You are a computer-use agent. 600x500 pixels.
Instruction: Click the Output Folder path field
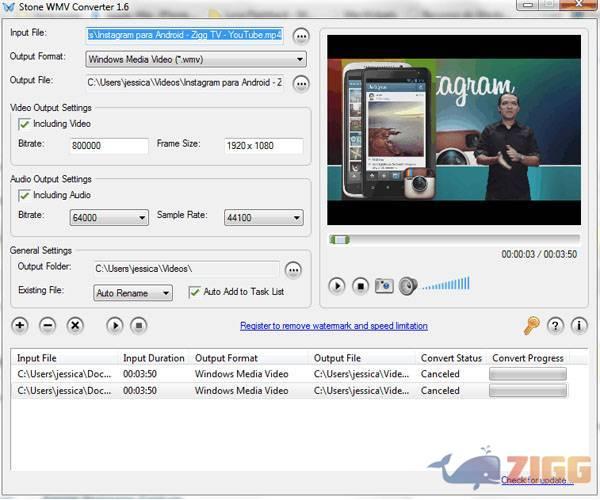tap(187, 269)
